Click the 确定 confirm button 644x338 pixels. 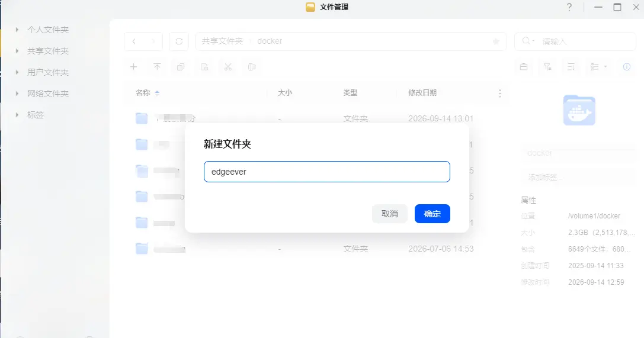[432, 214]
